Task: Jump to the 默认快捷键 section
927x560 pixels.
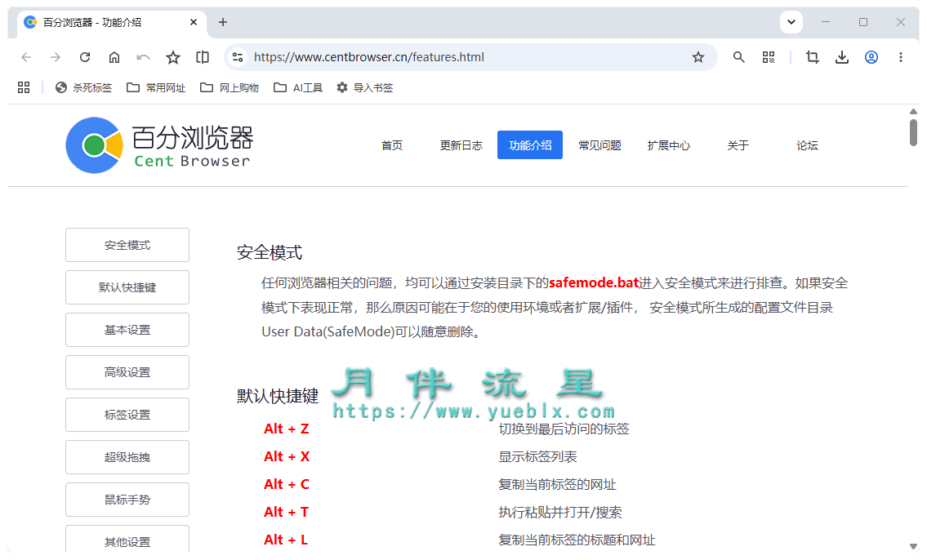Action: [127, 287]
